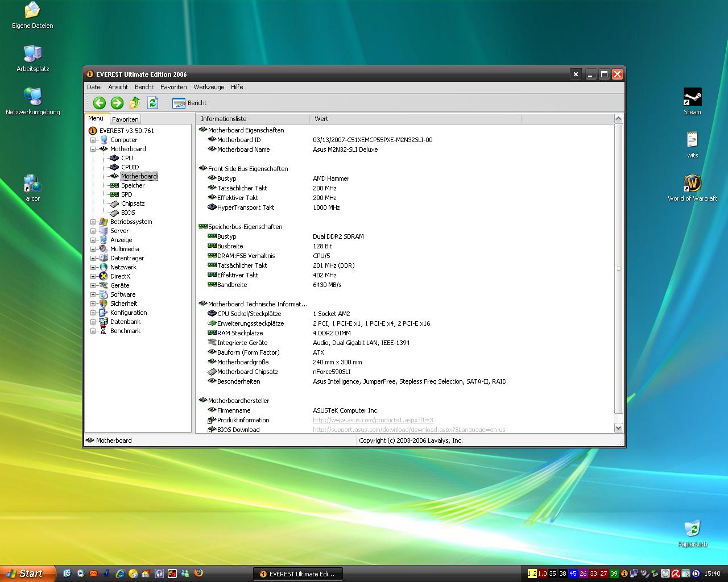Open the ASUS Produktinformation link

pos(373,420)
